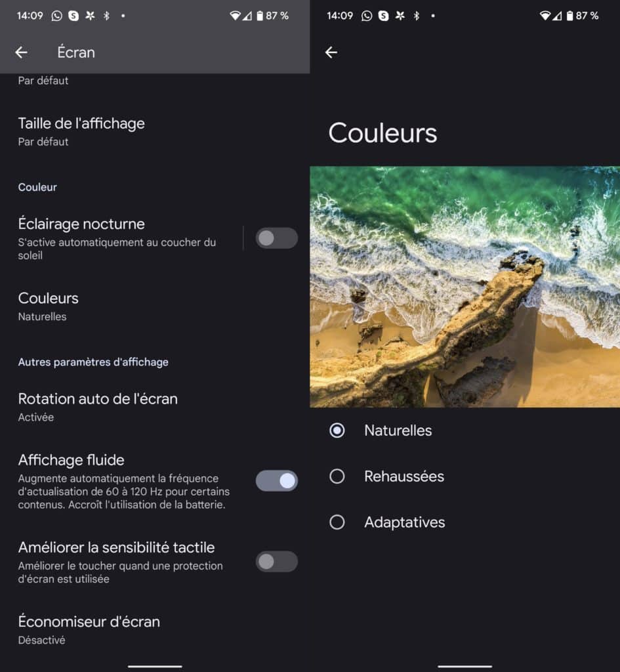The height and width of the screenshot is (672, 620).
Task: Tap WhatsApp status icon on Couleurs screen
Action: click(367, 16)
